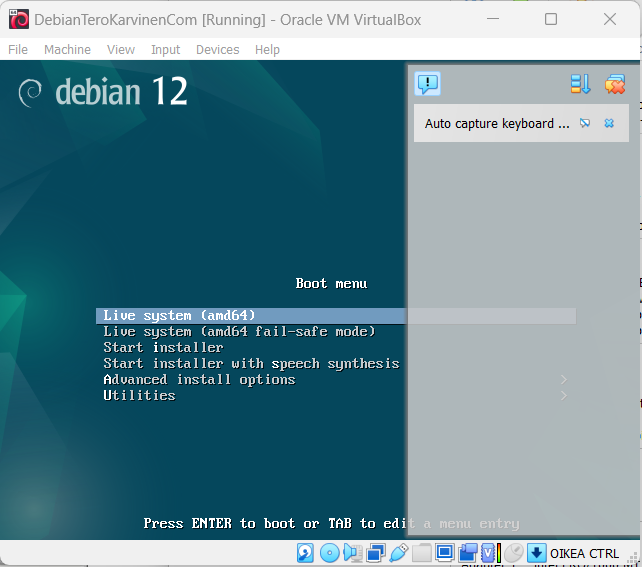The image size is (642, 567).
Task: Open the Machine menu
Action: (67, 49)
